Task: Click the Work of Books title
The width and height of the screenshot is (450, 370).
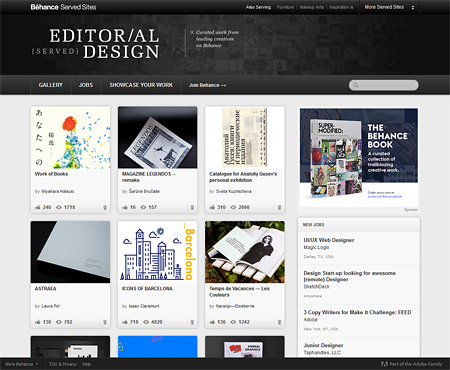Action: tap(51, 174)
